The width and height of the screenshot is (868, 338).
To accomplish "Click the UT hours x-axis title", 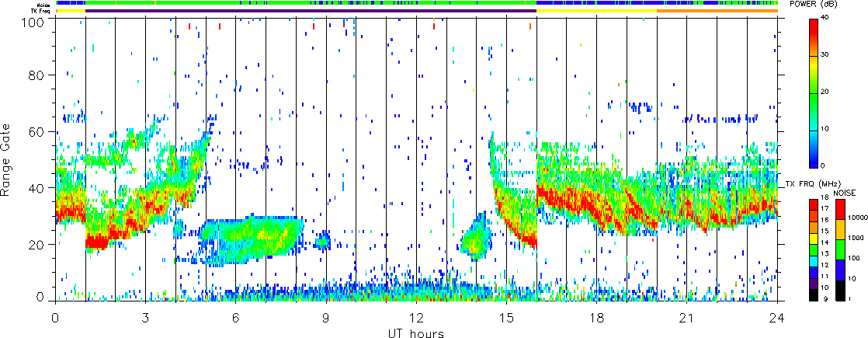I will tap(416, 333).
